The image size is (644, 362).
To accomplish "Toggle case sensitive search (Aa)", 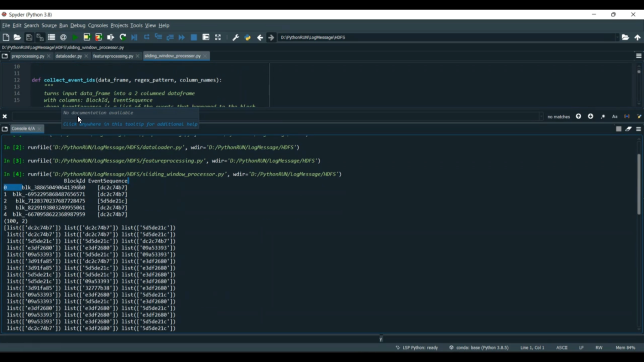I will (615, 117).
